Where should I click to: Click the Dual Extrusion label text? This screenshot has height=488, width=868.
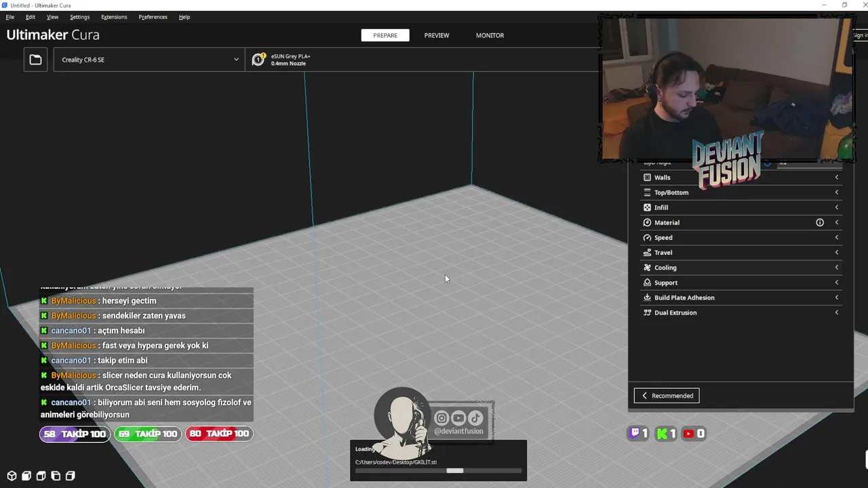pos(675,312)
